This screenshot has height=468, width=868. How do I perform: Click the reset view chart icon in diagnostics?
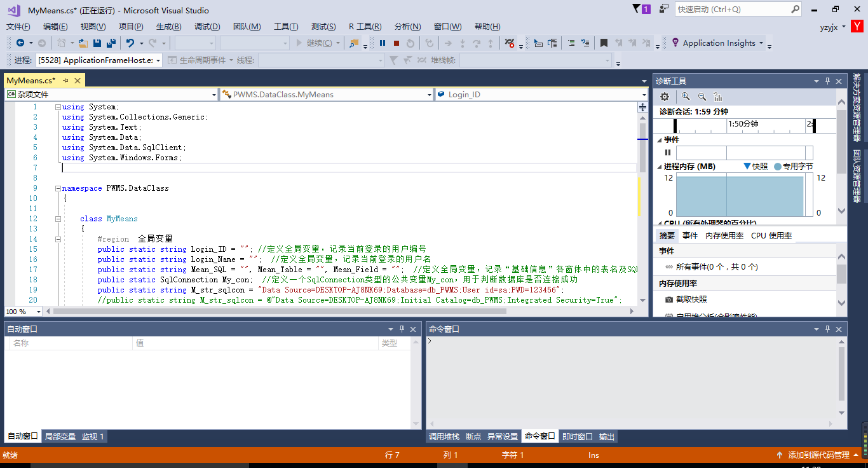tap(718, 97)
